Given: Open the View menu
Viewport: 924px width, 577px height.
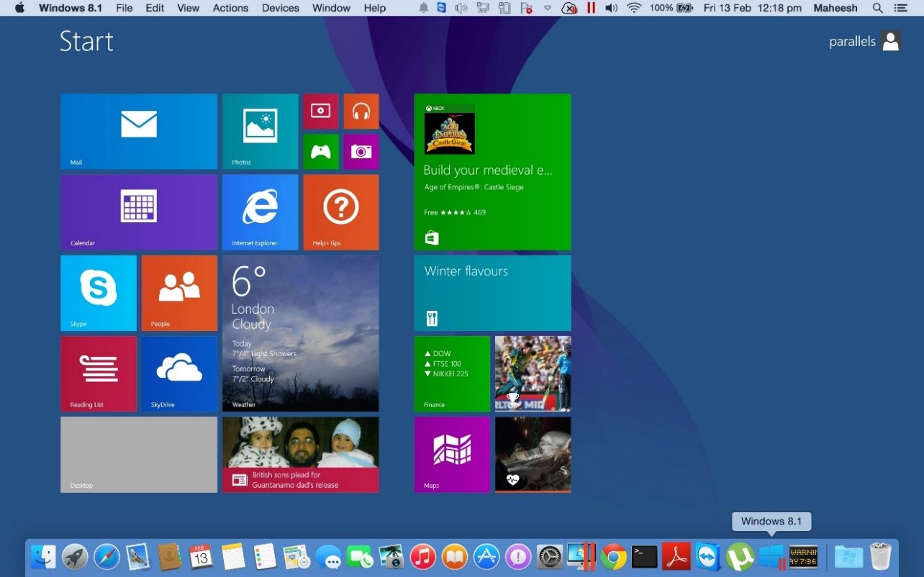Looking at the screenshot, I should 189,8.
